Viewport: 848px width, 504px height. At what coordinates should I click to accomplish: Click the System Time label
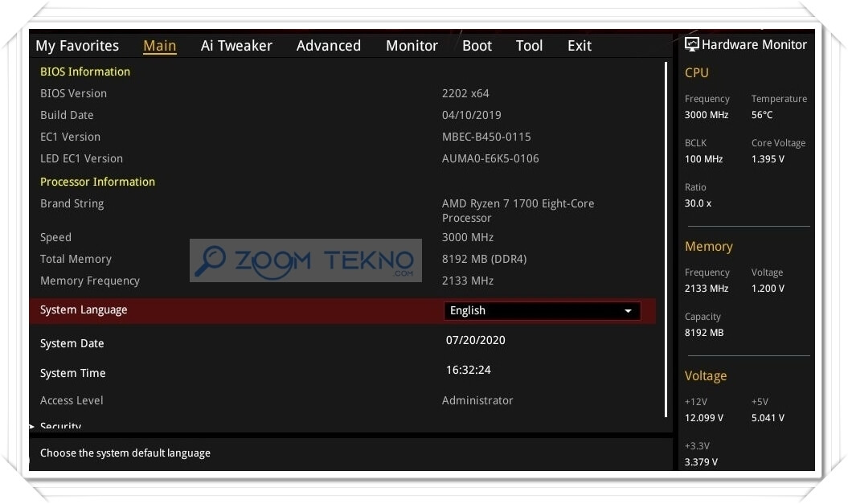(72, 373)
